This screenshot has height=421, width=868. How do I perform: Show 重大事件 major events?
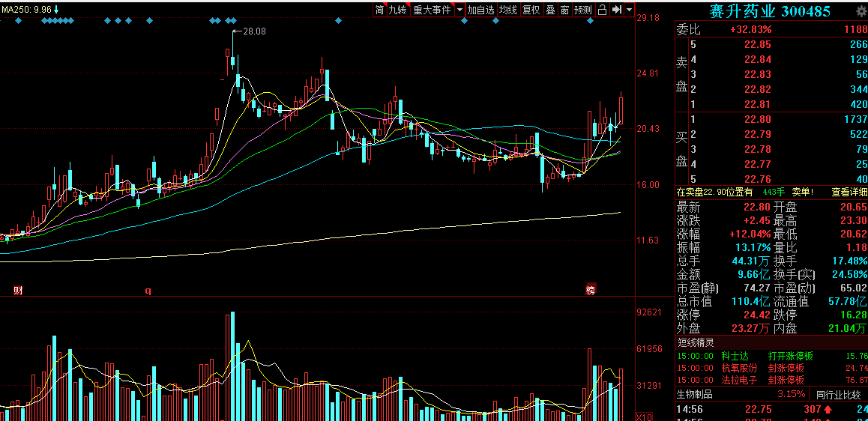(x=432, y=10)
